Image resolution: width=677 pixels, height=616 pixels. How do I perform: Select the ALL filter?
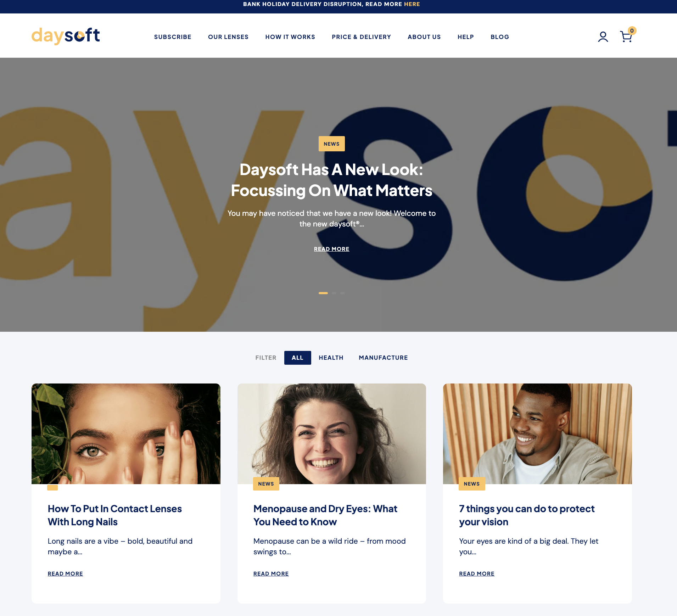(x=297, y=358)
